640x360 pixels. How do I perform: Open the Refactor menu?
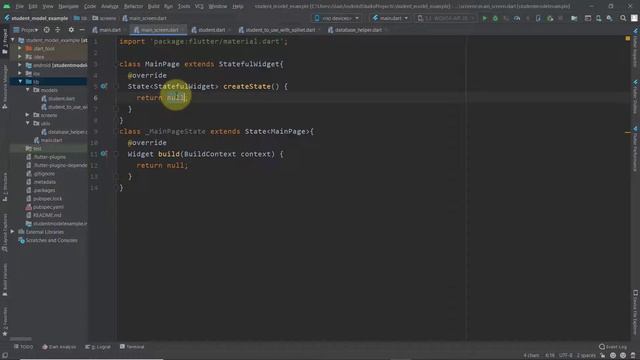click(133, 6)
